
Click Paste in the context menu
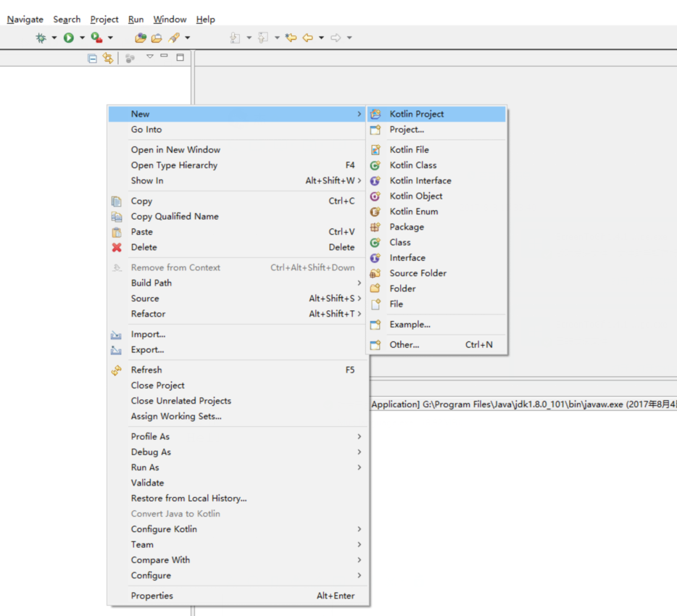click(x=237, y=232)
